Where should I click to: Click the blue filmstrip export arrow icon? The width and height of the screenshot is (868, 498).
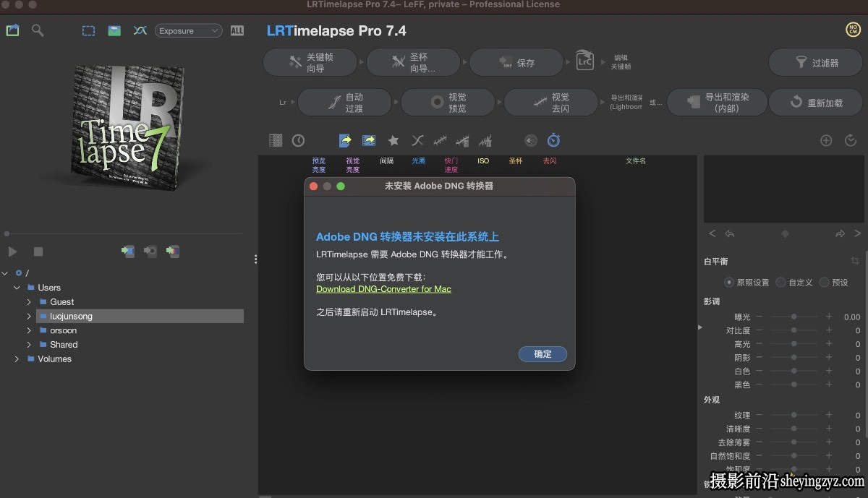pos(369,140)
